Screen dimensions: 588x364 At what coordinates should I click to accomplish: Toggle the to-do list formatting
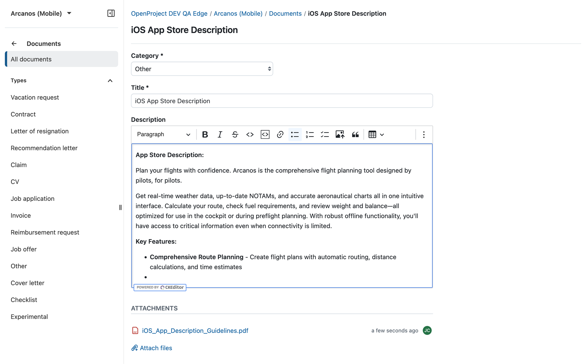pos(325,134)
